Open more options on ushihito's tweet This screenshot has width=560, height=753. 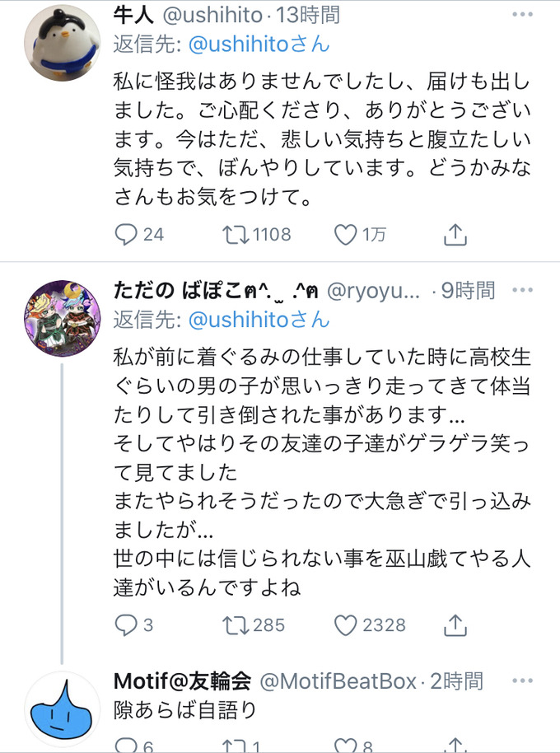click(x=522, y=14)
